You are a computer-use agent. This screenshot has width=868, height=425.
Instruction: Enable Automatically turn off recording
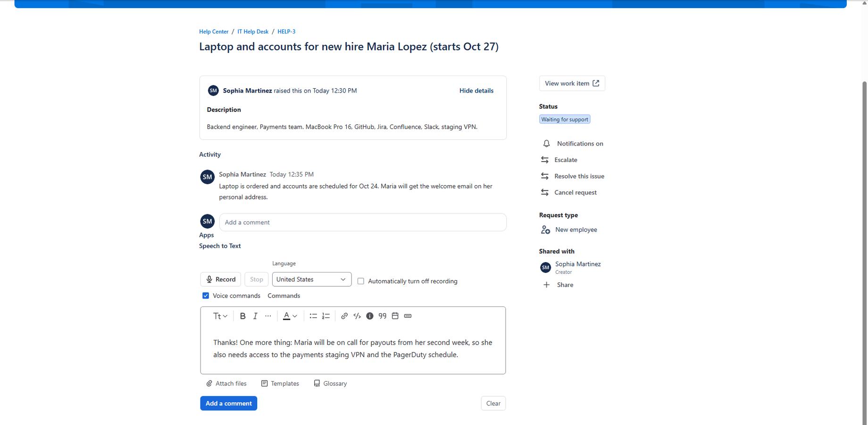pos(361,281)
